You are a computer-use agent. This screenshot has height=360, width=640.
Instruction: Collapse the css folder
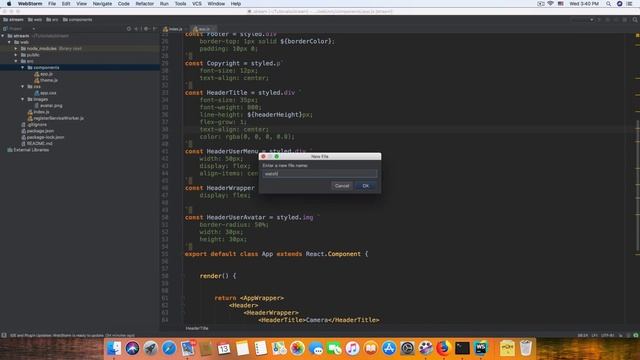coord(22,87)
